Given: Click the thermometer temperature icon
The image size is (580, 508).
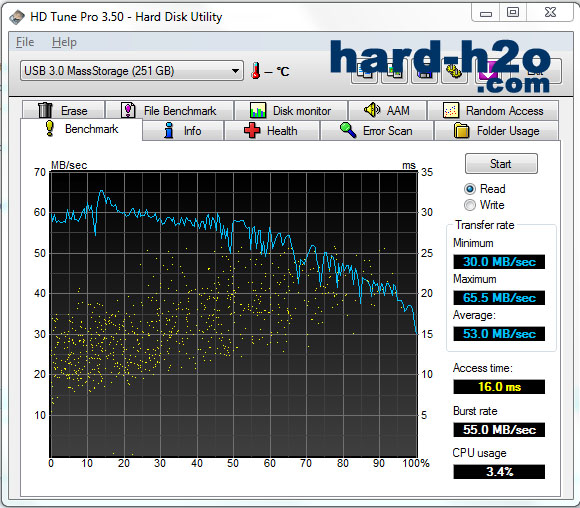Looking at the screenshot, I should [x=255, y=70].
